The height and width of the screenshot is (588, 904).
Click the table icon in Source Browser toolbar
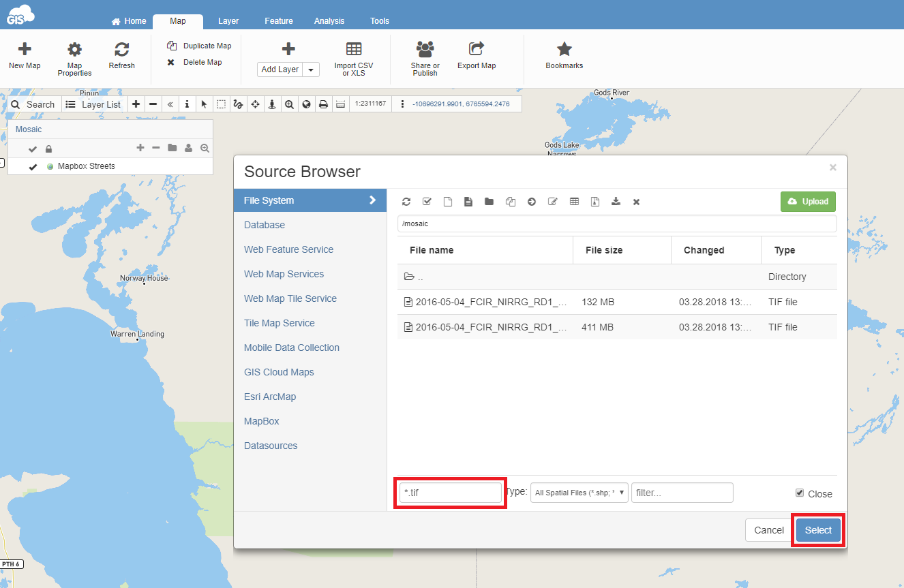(x=574, y=202)
